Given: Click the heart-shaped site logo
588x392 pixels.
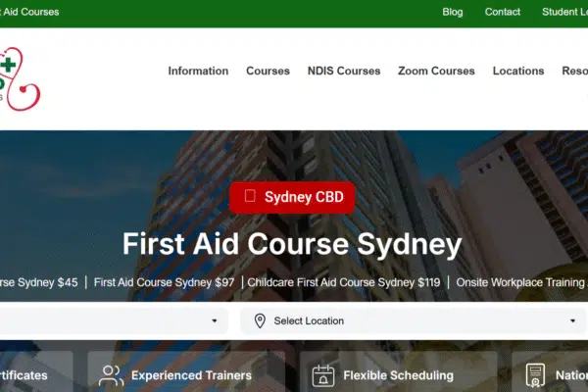Looking at the screenshot, I should (19, 78).
